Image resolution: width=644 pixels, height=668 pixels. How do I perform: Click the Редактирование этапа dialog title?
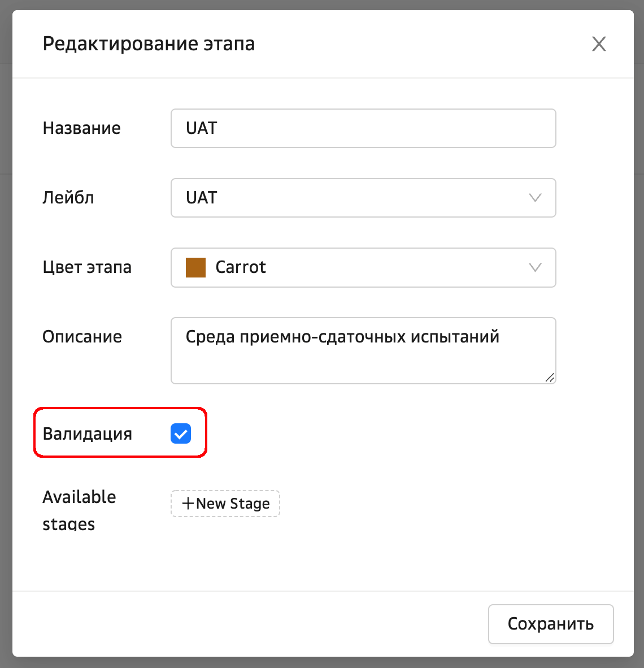coord(149,44)
